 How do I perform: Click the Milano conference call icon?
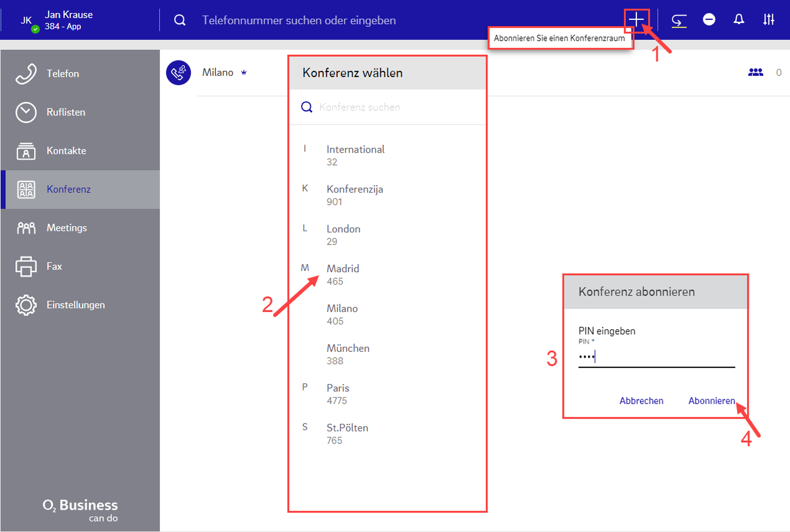coord(179,73)
